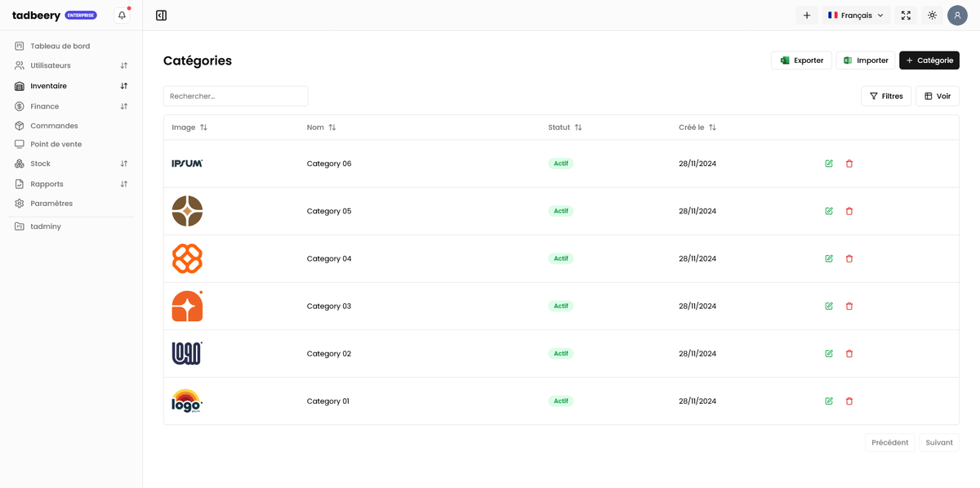Sort the table by Nom column
980x488 pixels.
tap(322, 128)
